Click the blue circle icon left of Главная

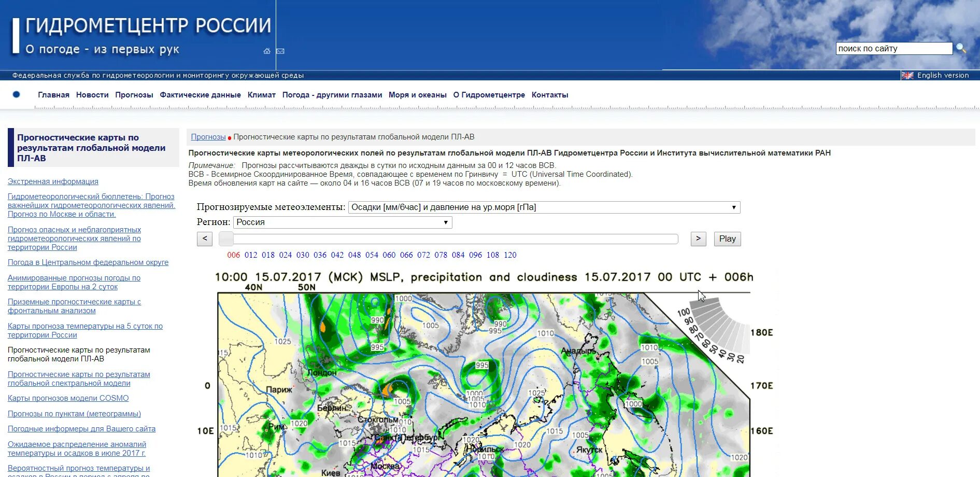[16, 94]
